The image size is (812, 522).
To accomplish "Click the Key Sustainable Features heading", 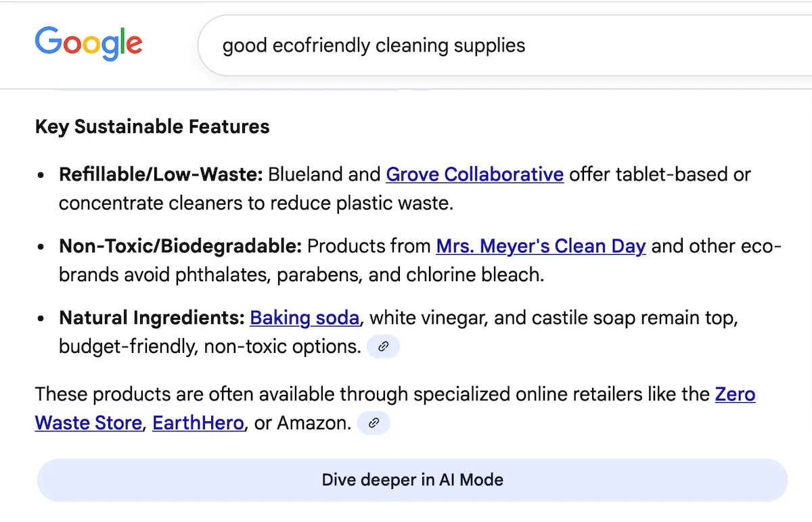I will coord(152,126).
